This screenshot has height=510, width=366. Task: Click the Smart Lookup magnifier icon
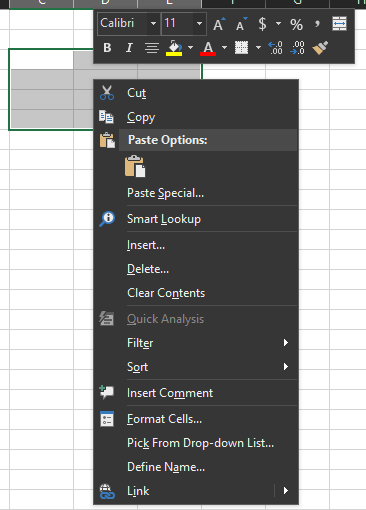coord(107,219)
